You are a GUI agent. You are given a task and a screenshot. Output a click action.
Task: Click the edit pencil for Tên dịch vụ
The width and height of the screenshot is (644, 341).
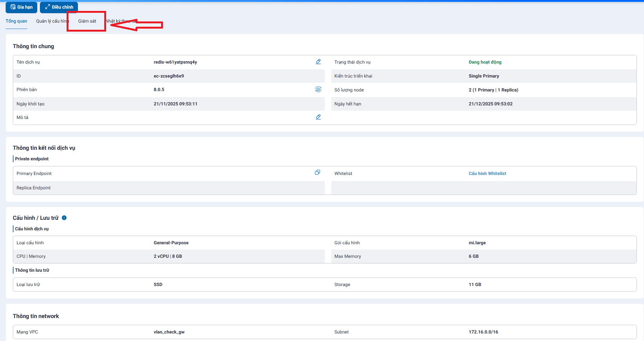point(318,62)
